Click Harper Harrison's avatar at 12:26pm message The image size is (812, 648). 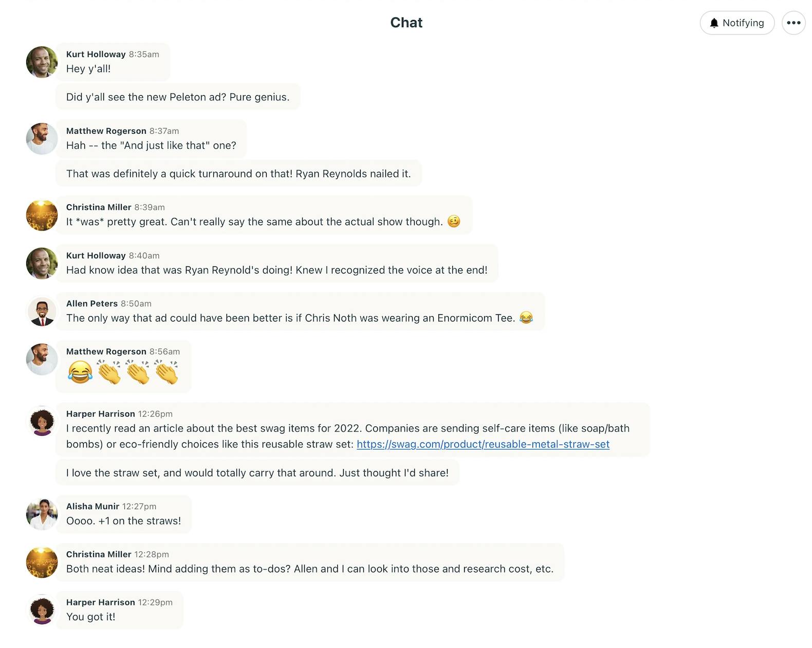coord(42,422)
